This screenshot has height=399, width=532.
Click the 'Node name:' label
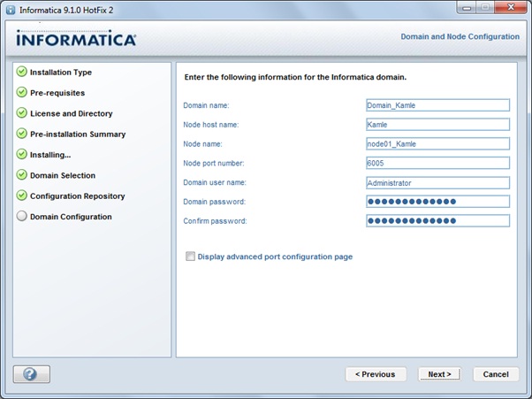click(202, 144)
